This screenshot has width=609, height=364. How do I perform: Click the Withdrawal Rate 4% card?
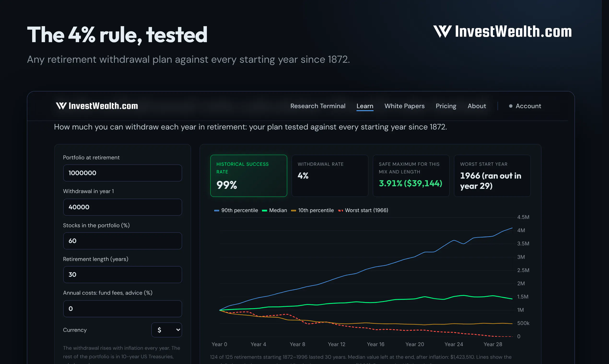pyautogui.click(x=330, y=176)
